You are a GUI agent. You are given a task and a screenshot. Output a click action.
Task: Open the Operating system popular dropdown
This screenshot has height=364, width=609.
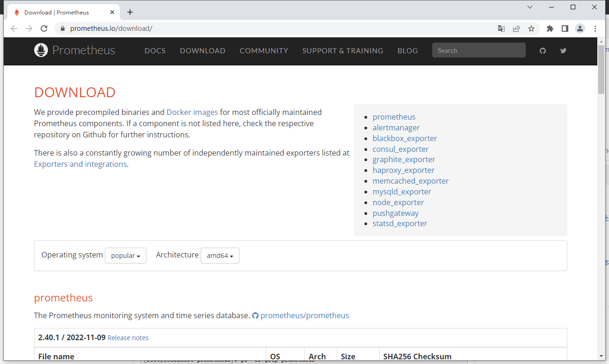pos(125,256)
